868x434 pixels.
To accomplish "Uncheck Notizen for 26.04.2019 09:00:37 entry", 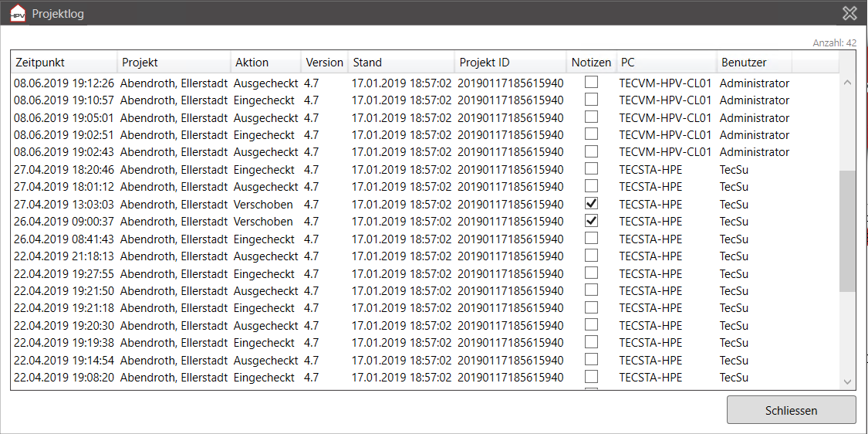I will tap(591, 221).
